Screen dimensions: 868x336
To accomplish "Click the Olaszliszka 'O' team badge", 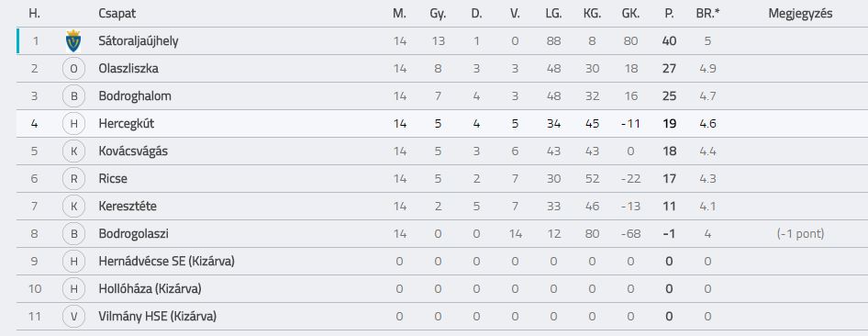I will tap(73, 69).
